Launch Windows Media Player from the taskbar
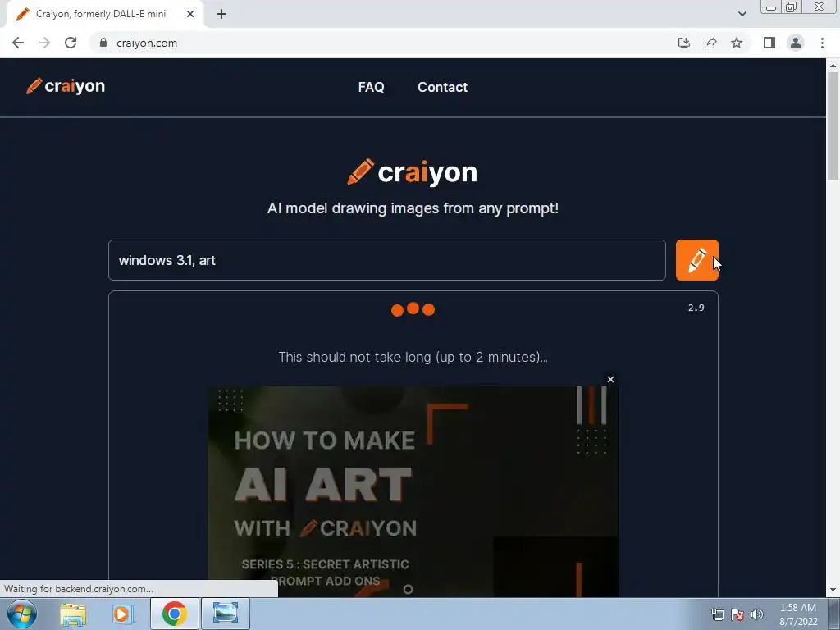The image size is (840, 630). click(123, 614)
